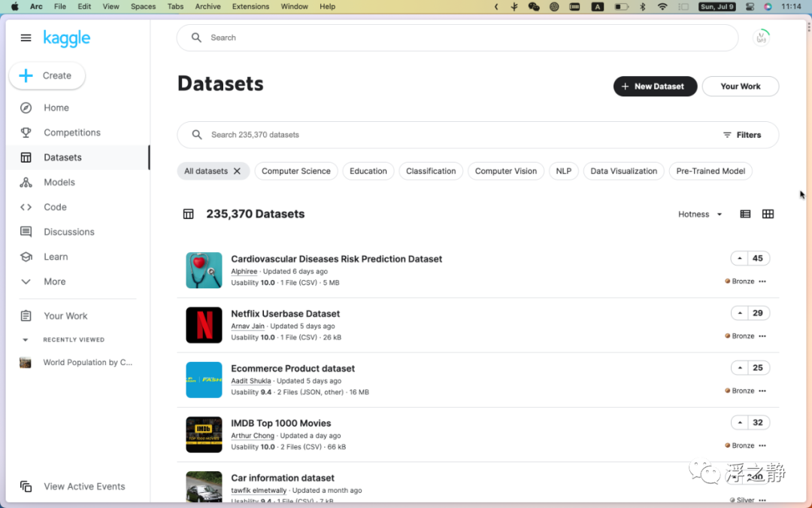Open the Bluetooth menu bar icon
812x508 pixels.
pos(643,7)
